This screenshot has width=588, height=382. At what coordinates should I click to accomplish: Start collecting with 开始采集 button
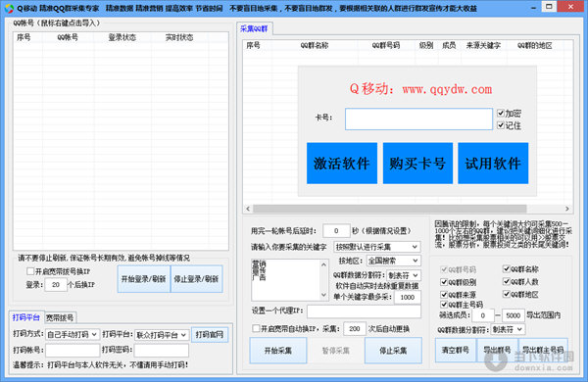click(278, 350)
